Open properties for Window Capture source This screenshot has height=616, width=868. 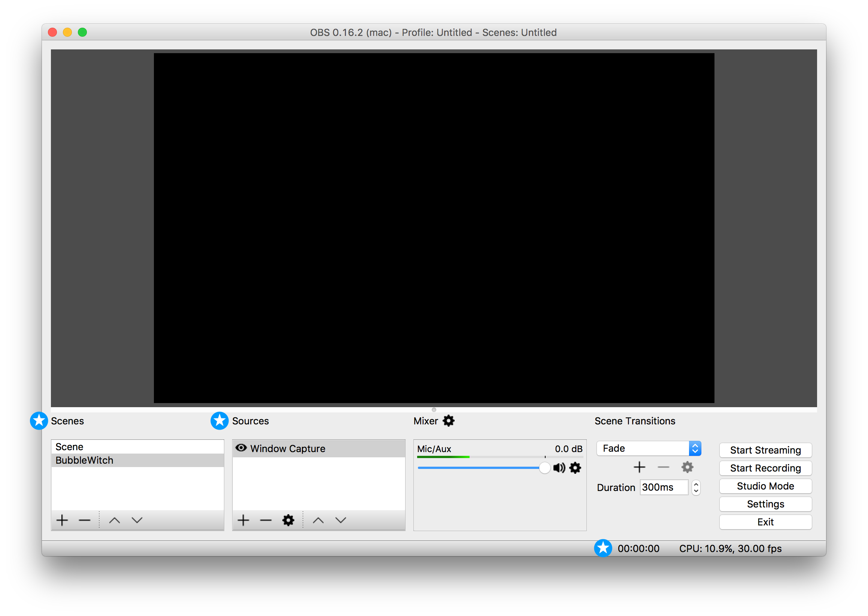288,520
